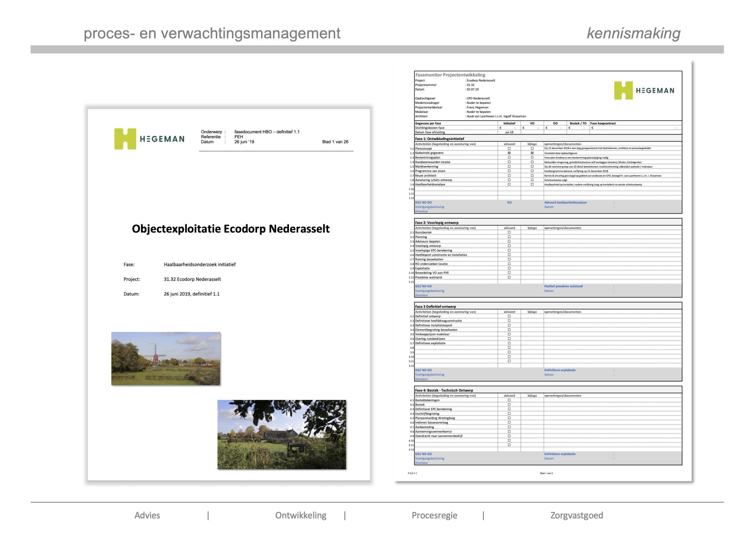Tick the akkoord box for Aanbesteding
Image resolution: width=756 pixels, height=535 pixels.
[x=509, y=427]
